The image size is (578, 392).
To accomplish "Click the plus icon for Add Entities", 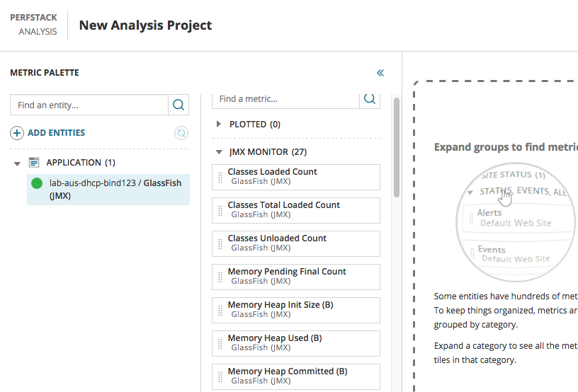I will [x=17, y=133].
